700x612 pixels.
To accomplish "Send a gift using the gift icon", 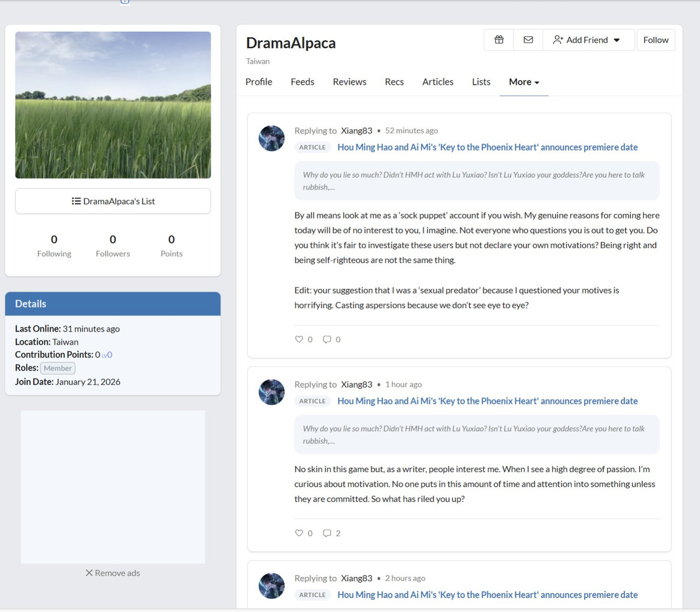I will coord(499,40).
